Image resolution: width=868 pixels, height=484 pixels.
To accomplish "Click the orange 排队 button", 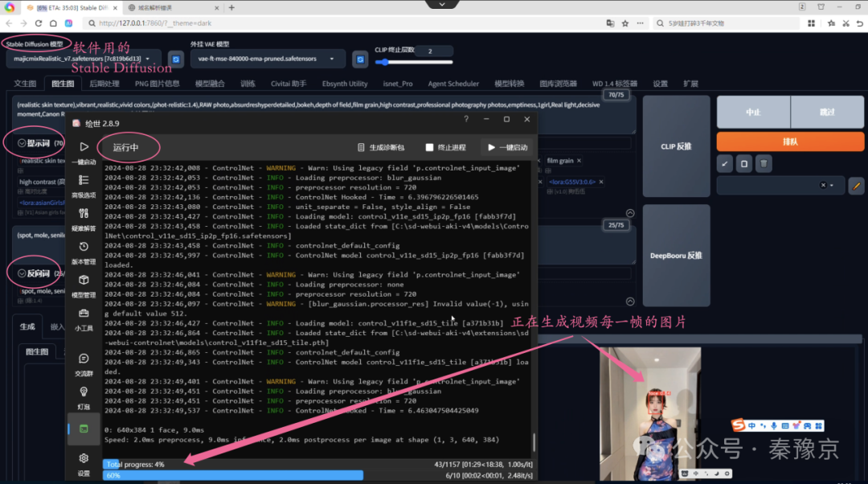I will coord(791,142).
